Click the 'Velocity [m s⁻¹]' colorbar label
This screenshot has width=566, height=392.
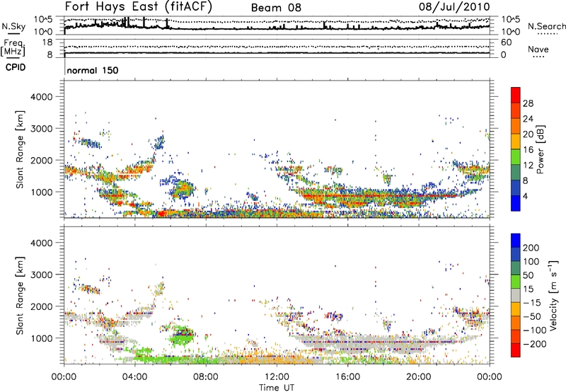point(553,295)
